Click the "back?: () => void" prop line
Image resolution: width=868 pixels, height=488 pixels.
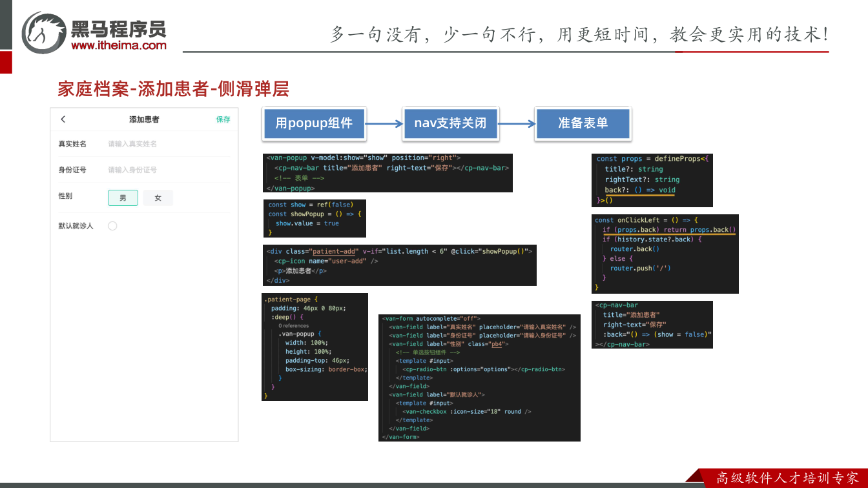(x=640, y=190)
